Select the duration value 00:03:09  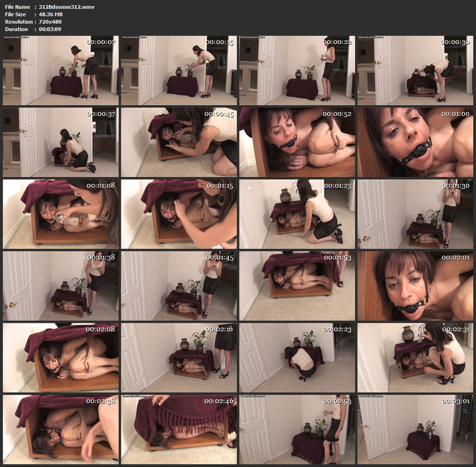click(50, 29)
